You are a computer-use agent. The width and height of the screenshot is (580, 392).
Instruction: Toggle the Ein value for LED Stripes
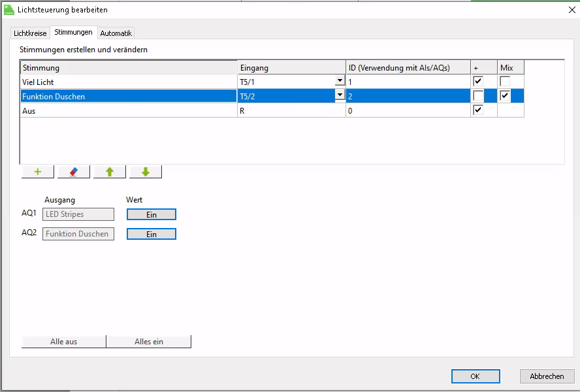[x=151, y=214]
